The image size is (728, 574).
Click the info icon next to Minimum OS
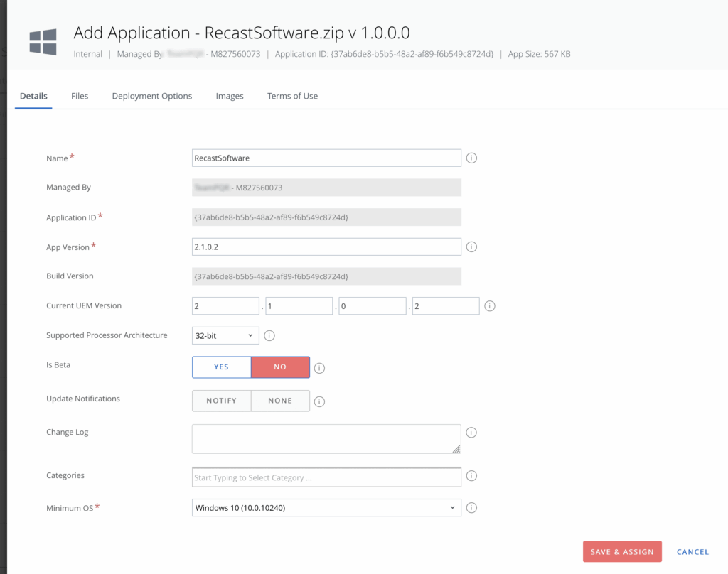point(471,507)
